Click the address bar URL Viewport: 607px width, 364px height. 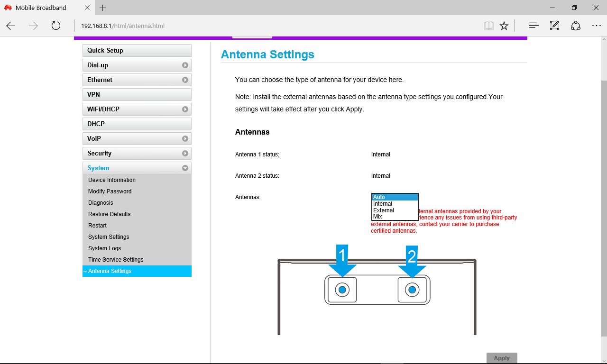coord(123,26)
